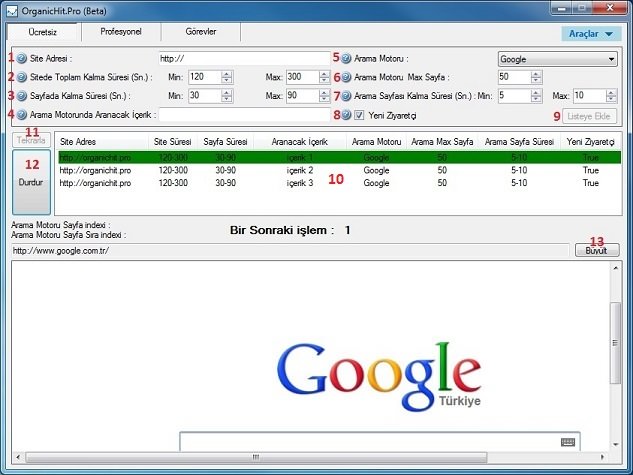This screenshot has height=475, width=633.
Task: Click the Yeni Ziyaretçi column header
Action: pyautogui.click(x=591, y=142)
